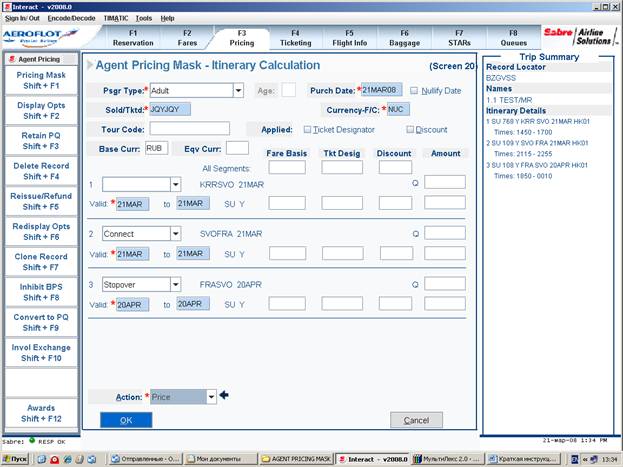Toggle the Discount checkbox
This screenshot has width=623, height=467.
click(x=410, y=129)
